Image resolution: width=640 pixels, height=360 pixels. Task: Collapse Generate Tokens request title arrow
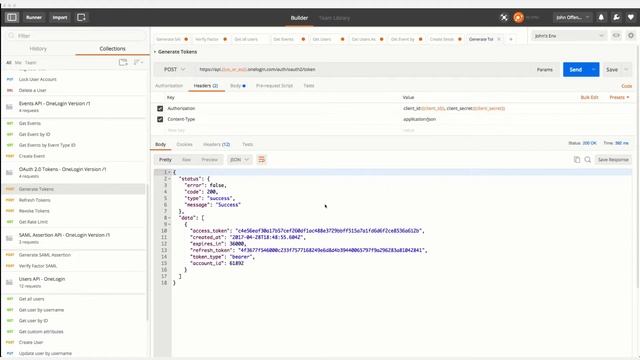(155, 52)
